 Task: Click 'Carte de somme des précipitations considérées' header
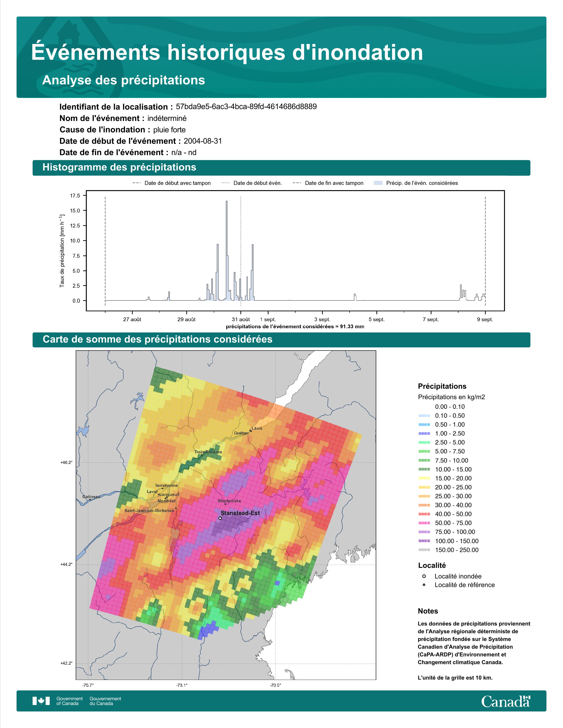pyautogui.click(x=281, y=340)
